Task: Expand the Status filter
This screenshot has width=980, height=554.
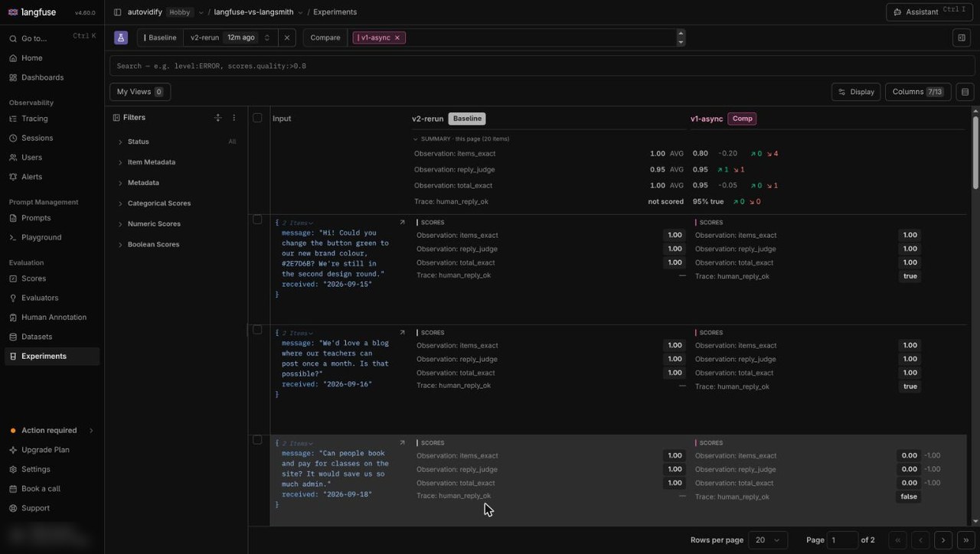Action: (x=178, y=142)
